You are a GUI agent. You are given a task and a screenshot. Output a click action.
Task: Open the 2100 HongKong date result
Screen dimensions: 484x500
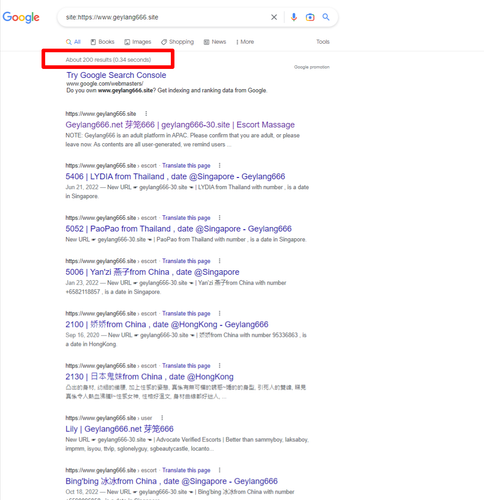click(167, 324)
